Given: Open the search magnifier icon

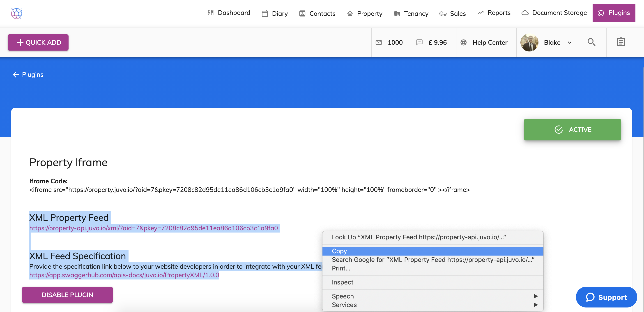Looking at the screenshot, I should [591, 42].
